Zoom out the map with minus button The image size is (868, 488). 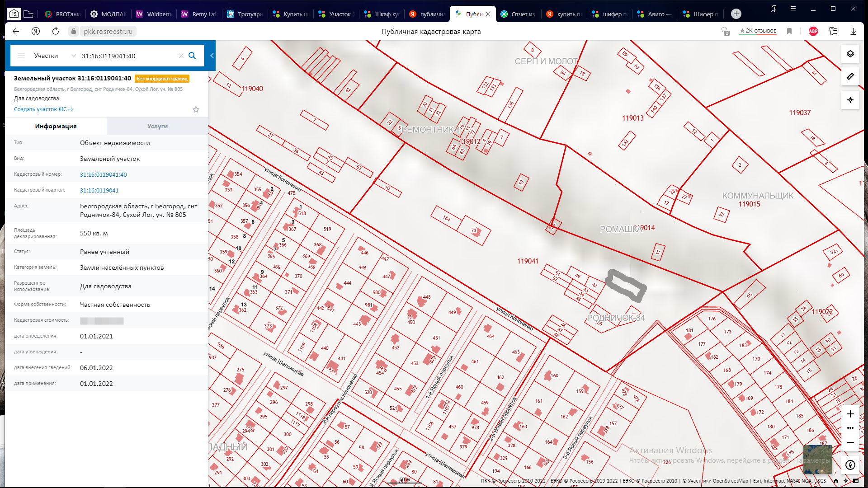pos(850,442)
